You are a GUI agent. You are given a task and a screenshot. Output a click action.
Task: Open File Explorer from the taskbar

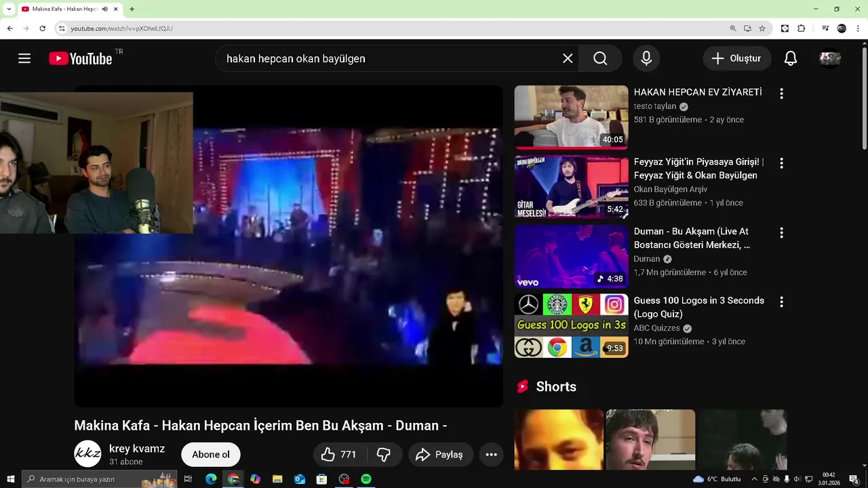tap(277, 479)
